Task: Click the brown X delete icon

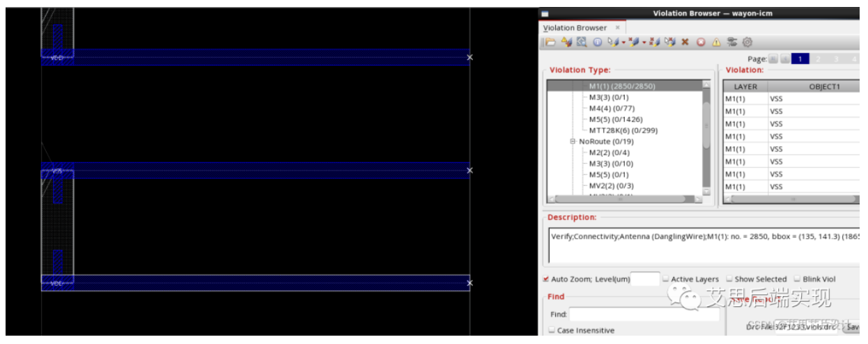Action: pyautogui.click(x=685, y=42)
